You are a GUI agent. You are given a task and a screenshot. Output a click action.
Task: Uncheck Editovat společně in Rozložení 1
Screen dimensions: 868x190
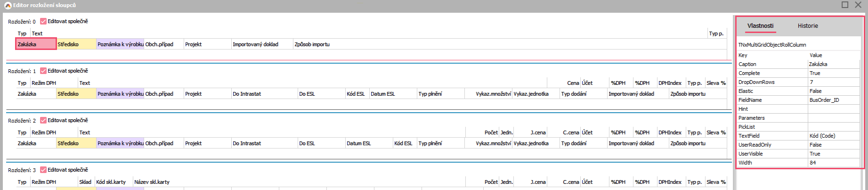tap(43, 71)
